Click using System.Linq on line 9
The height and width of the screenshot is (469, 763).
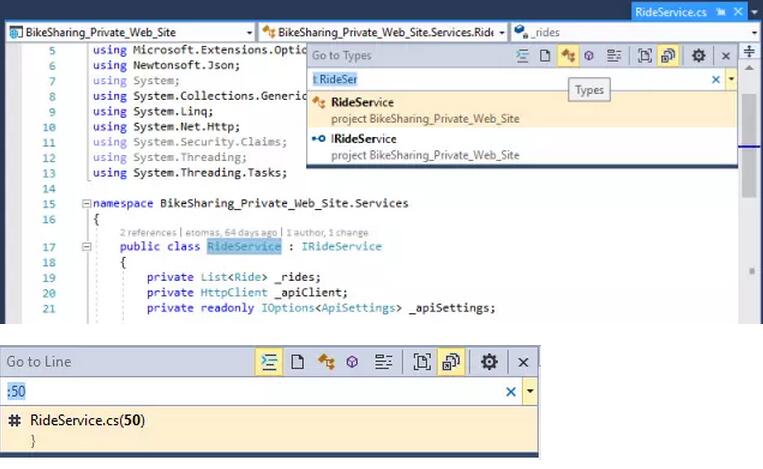153,111
